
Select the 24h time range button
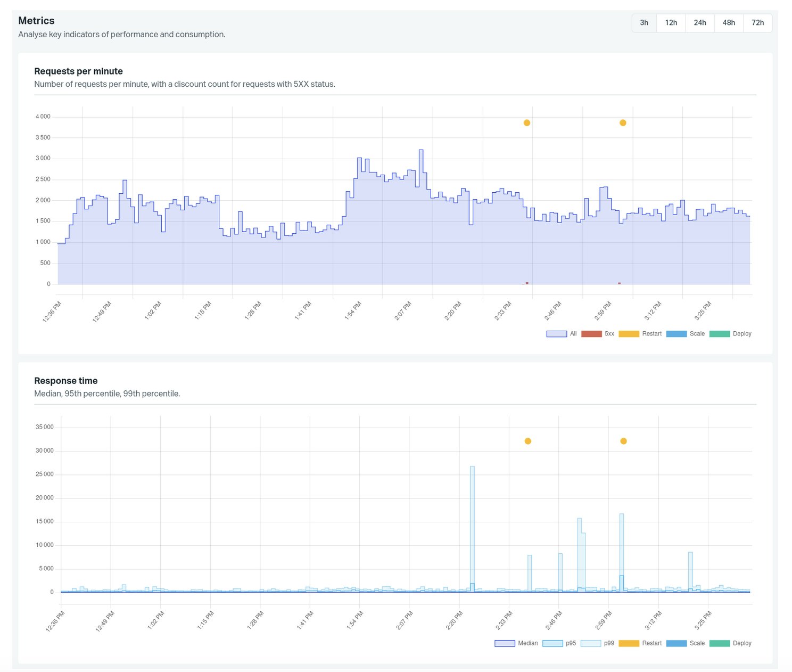click(x=700, y=23)
